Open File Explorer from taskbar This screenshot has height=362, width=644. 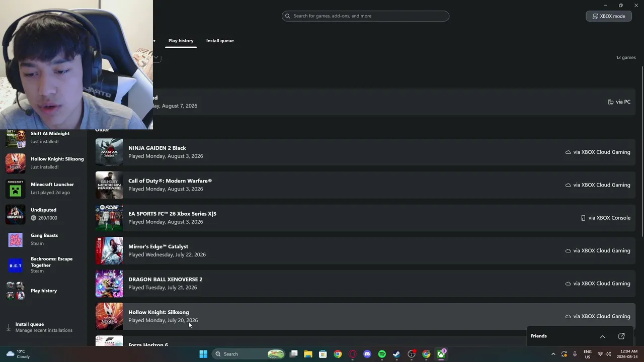[x=308, y=354]
